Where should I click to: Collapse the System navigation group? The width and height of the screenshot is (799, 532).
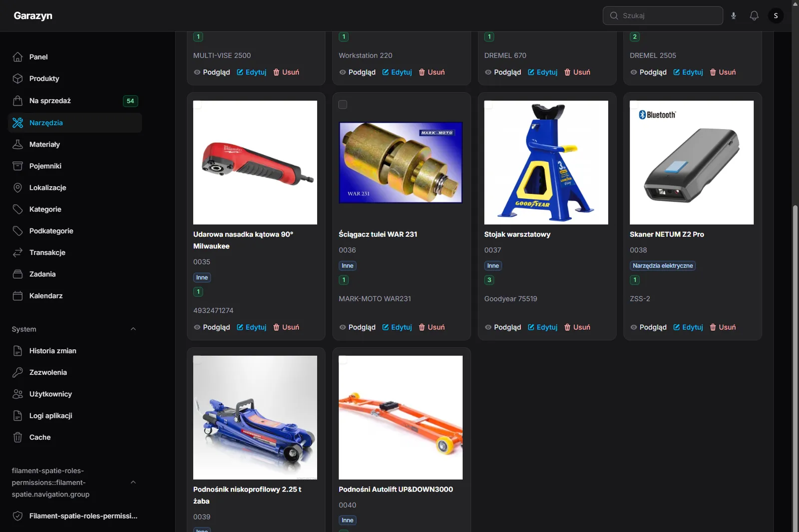click(x=133, y=329)
